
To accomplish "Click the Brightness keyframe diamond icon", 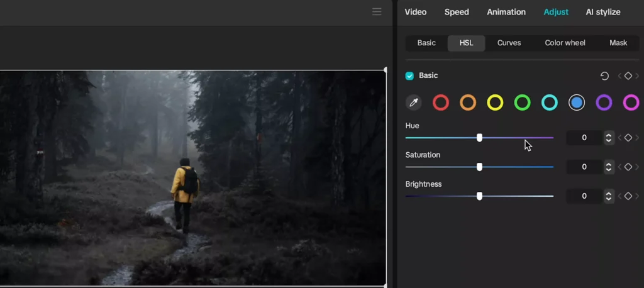I will click(628, 196).
